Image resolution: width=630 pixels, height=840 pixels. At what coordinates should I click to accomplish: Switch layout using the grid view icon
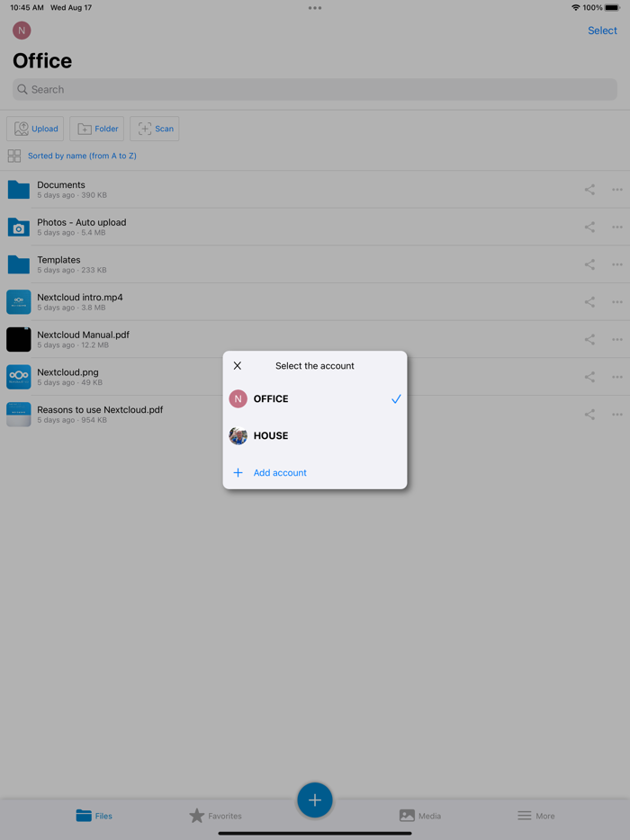(13, 156)
